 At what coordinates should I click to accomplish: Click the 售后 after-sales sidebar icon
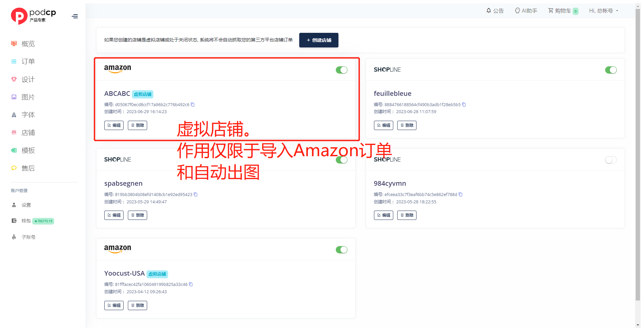[x=14, y=168]
